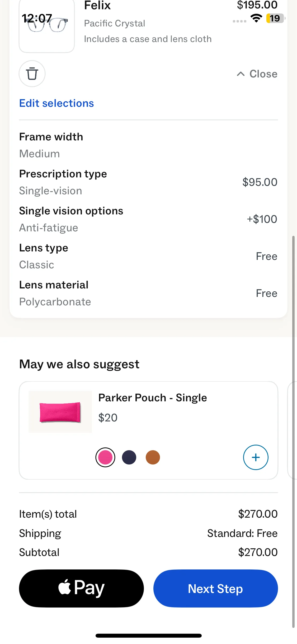297x644 pixels.
Task: Tap the battery indicator showing 19
Action: tap(275, 18)
